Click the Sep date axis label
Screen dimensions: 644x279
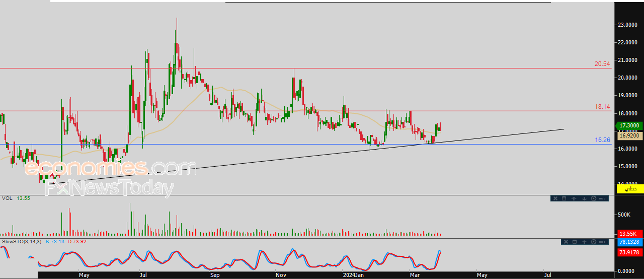point(215,275)
